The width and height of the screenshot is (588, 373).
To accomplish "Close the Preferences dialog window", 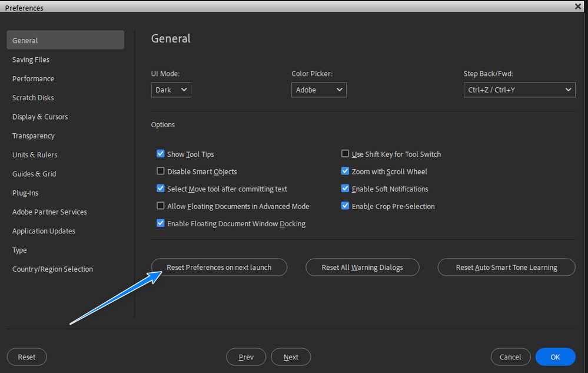I will pyautogui.click(x=578, y=6).
